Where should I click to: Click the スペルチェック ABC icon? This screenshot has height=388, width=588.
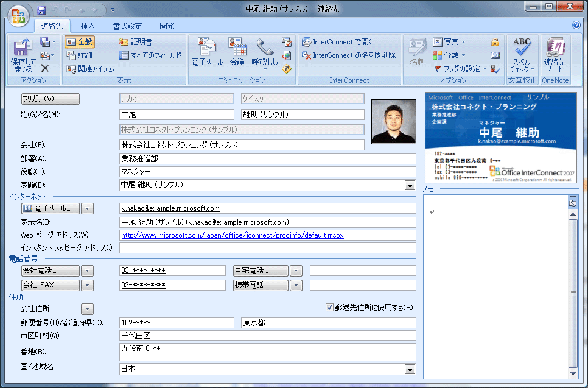click(522, 55)
